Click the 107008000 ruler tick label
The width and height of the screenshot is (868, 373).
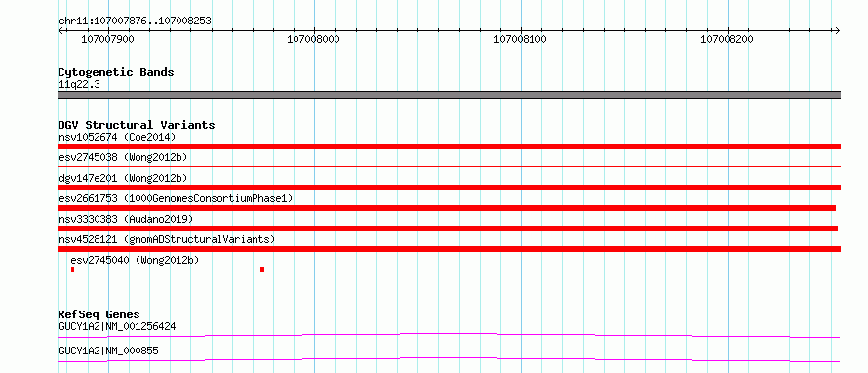coord(314,39)
